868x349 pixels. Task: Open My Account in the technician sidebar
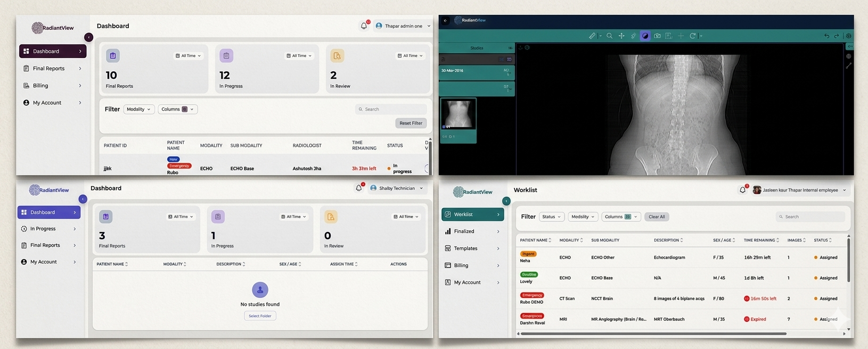[x=48, y=262]
